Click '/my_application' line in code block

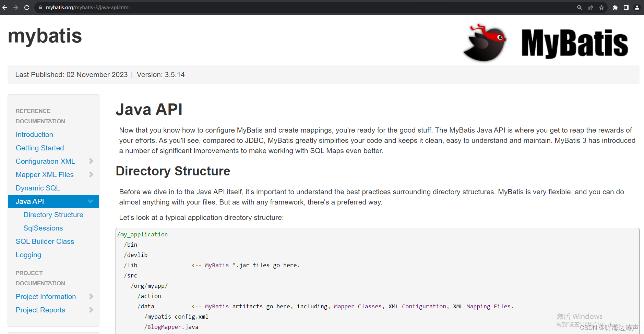[x=143, y=234]
